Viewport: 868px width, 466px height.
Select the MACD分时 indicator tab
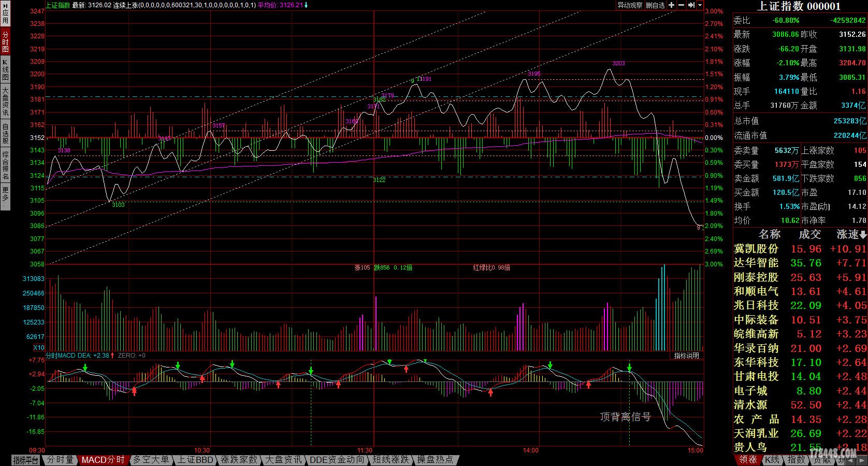(x=103, y=460)
